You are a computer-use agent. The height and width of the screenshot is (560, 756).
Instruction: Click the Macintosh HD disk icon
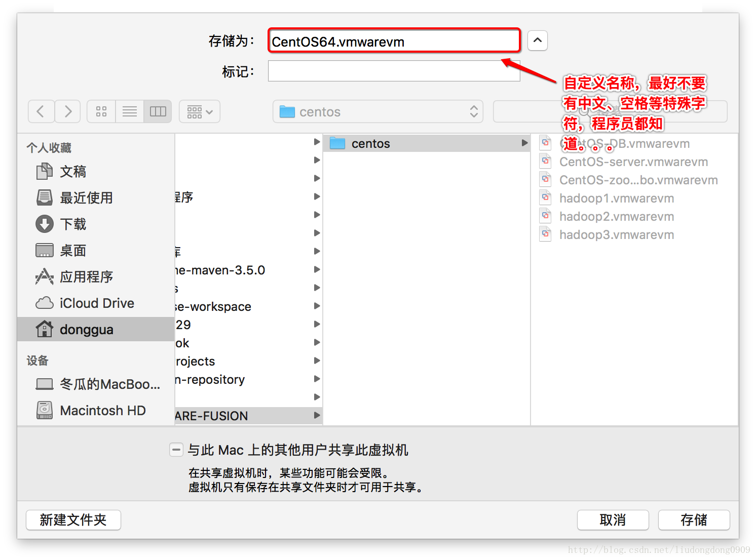click(45, 410)
